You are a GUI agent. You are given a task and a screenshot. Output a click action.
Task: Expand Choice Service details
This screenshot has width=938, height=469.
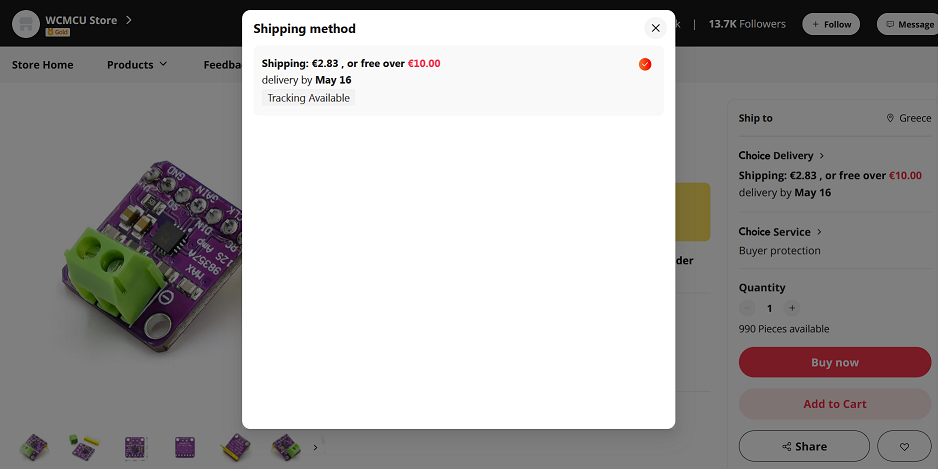pos(780,232)
